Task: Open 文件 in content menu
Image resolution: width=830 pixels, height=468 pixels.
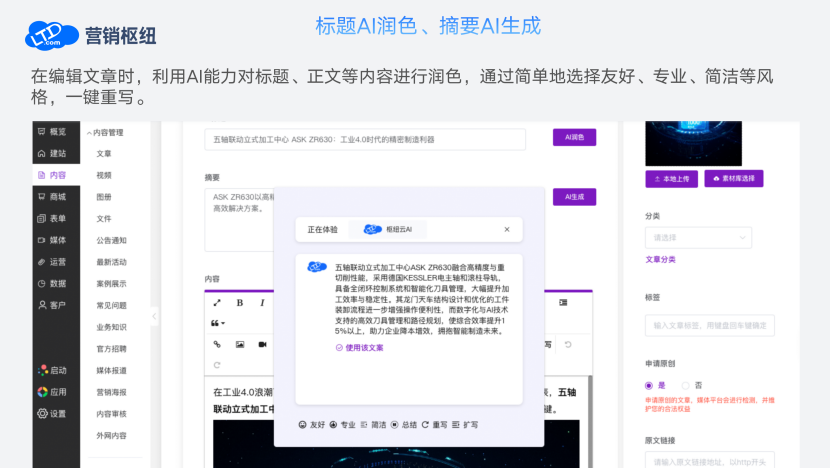Action: pos(104,219)
